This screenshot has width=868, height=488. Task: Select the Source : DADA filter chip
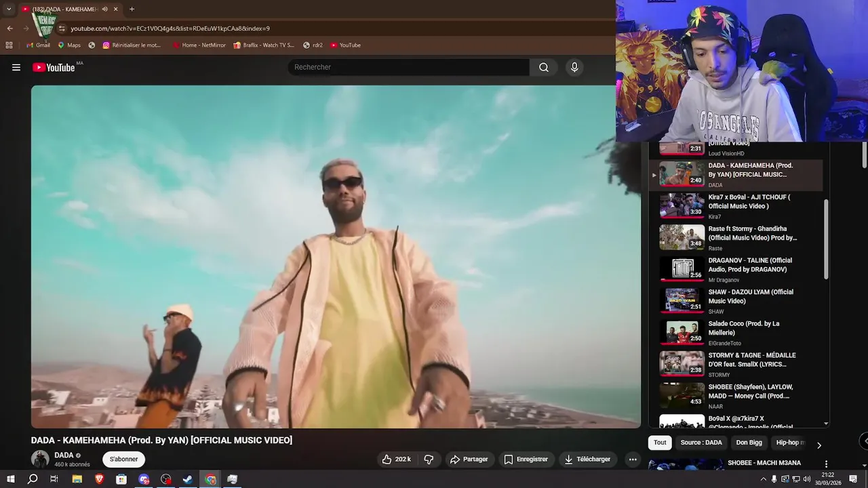click(701, 443)
